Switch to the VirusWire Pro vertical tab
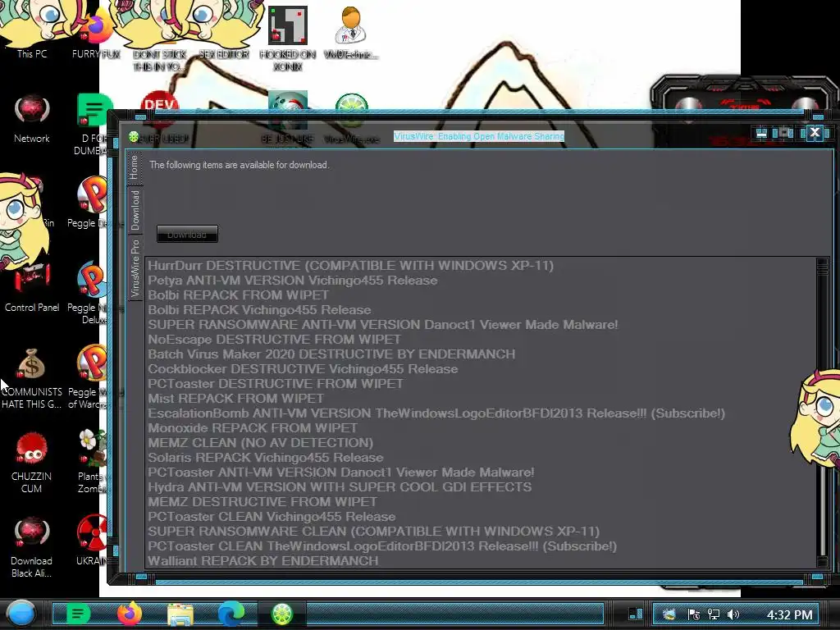 point(135,268)
